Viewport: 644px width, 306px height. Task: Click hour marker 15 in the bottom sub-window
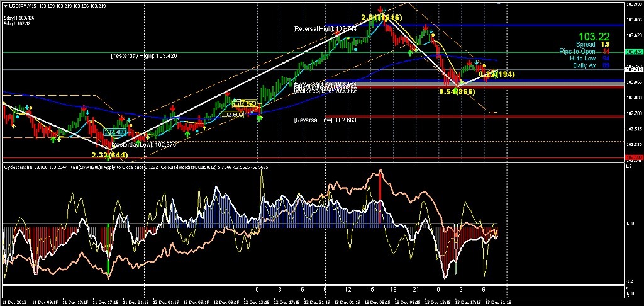coord(370,290)
